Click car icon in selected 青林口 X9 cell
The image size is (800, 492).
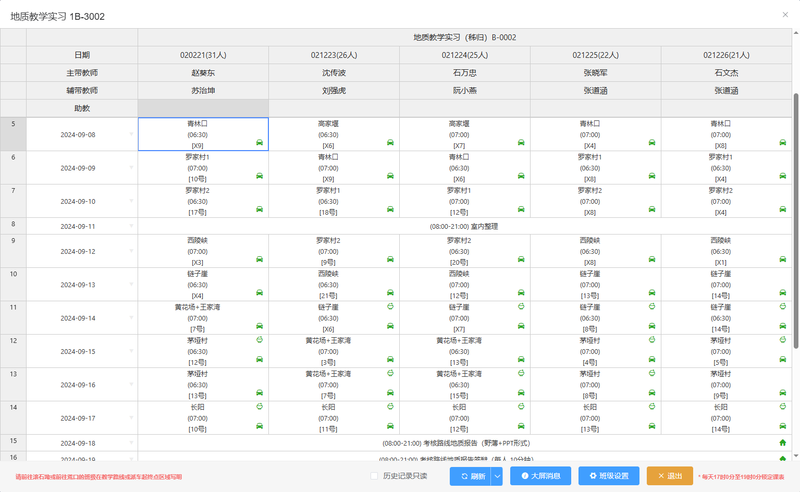coord(260,143)
